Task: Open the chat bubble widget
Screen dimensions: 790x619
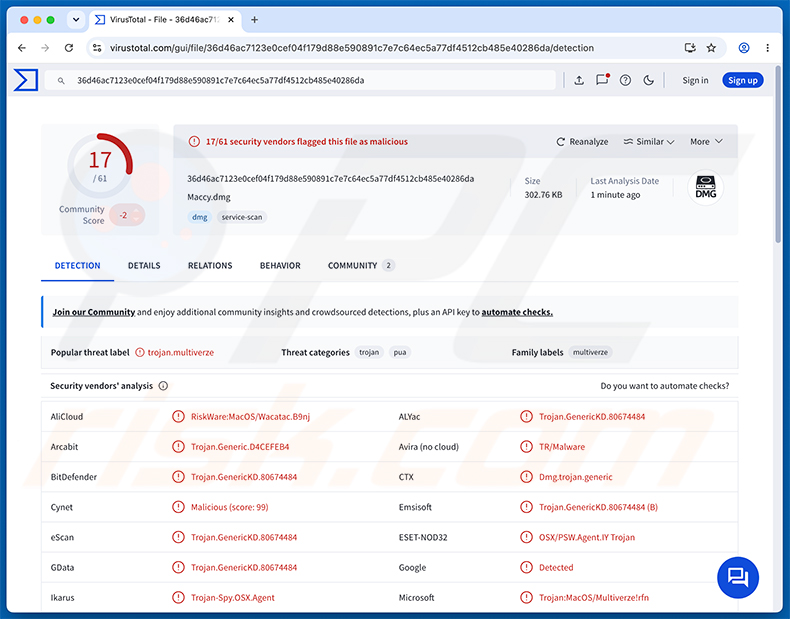Action: click(x=738, y=577)
